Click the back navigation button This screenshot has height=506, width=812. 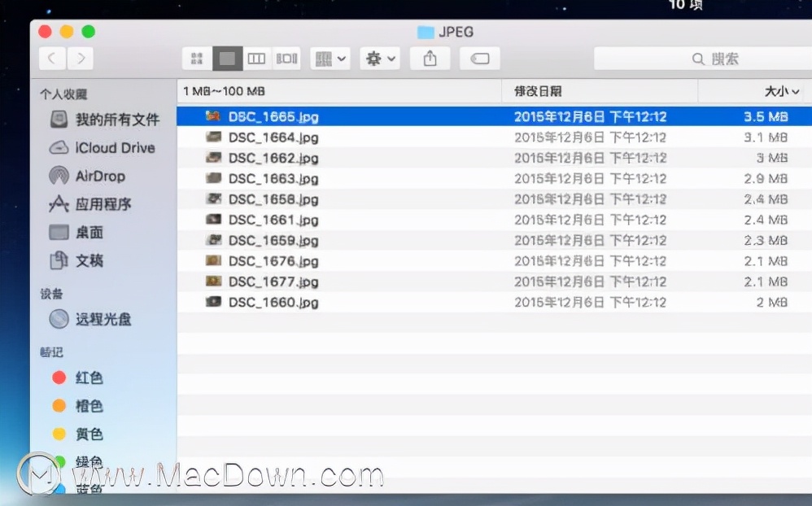coord(50,58)
